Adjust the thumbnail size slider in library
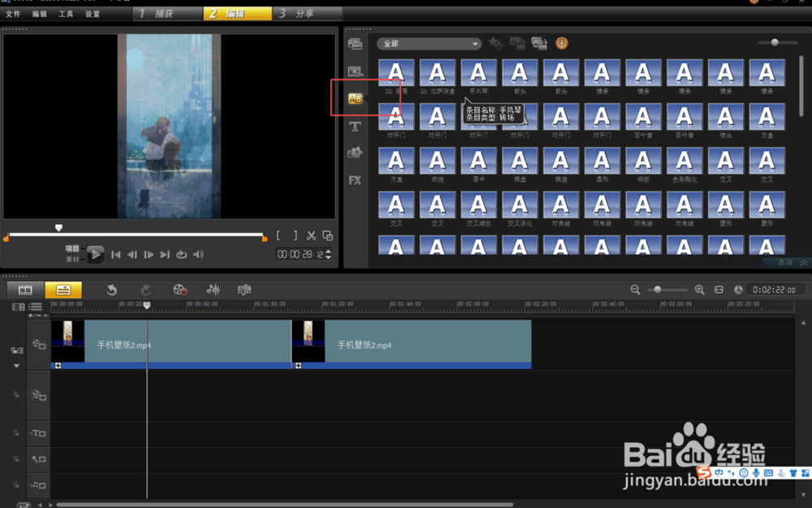 tap(775, 42)
